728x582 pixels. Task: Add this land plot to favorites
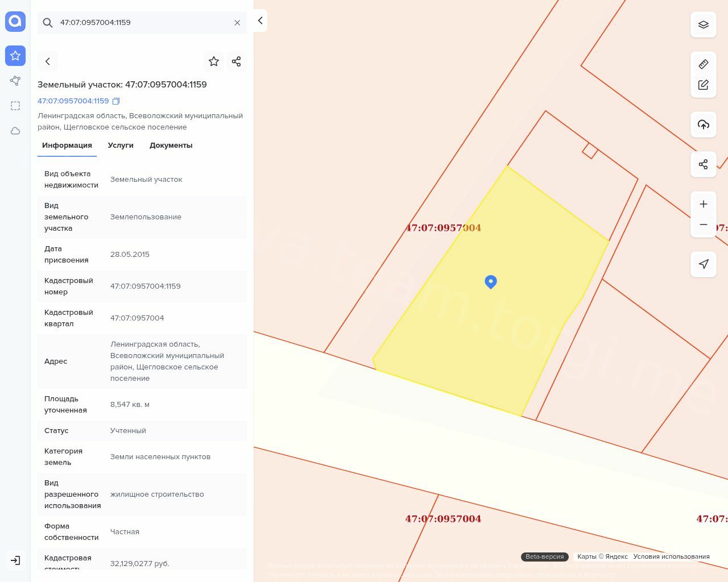[x=214, y=61]
